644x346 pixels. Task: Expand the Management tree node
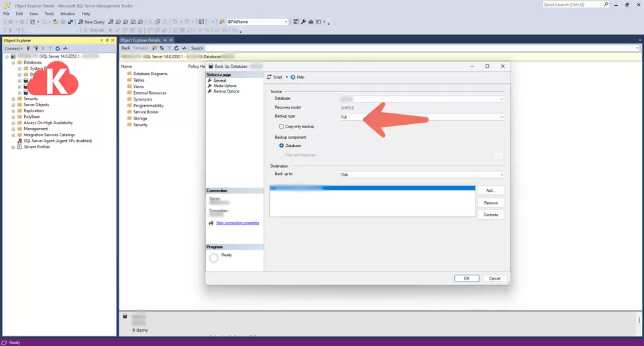point(13,129)
